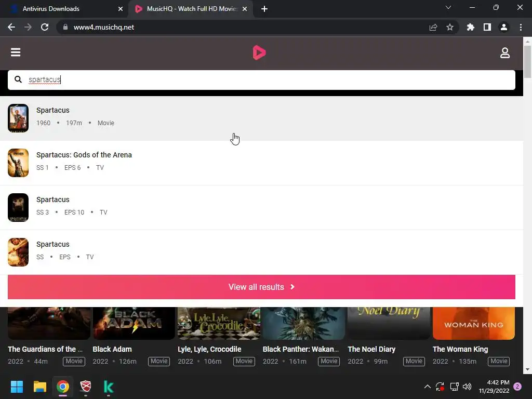Click the sync icon in system tray
Screen dimensions: 532x399
(x=440, y=387)
